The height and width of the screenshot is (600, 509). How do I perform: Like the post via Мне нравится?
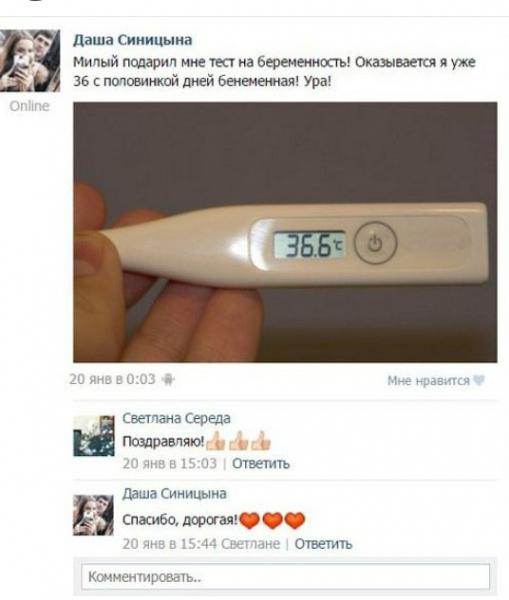click(x=428, y=381)
